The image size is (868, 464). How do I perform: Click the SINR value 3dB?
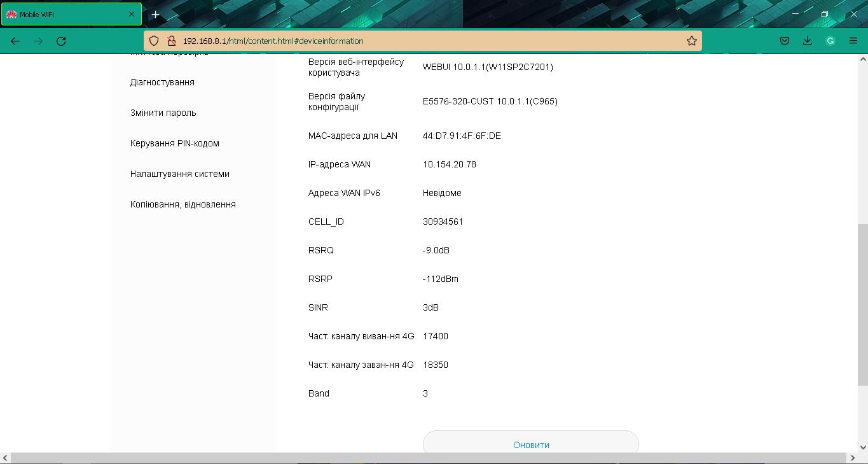tap(431, 307)
